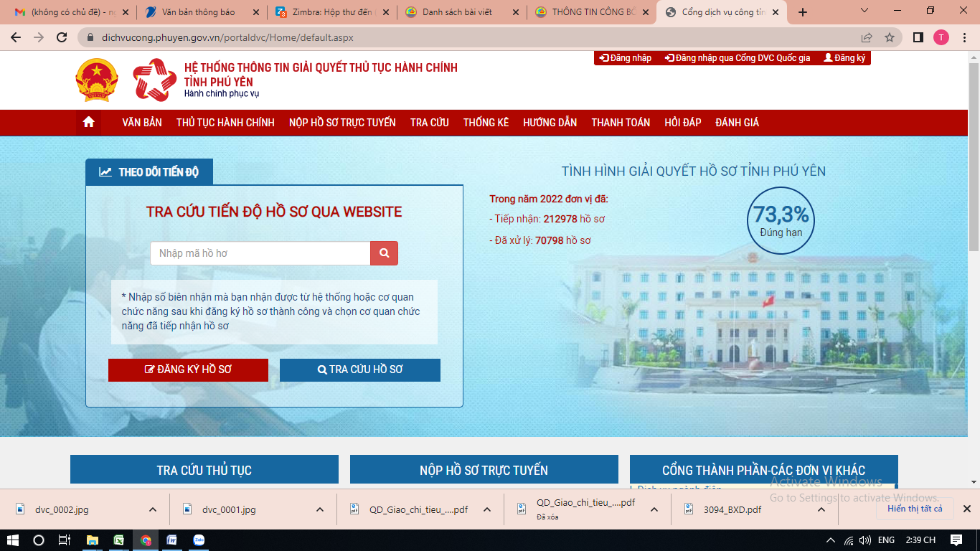Click the browser address bar URL

point(227,37)
